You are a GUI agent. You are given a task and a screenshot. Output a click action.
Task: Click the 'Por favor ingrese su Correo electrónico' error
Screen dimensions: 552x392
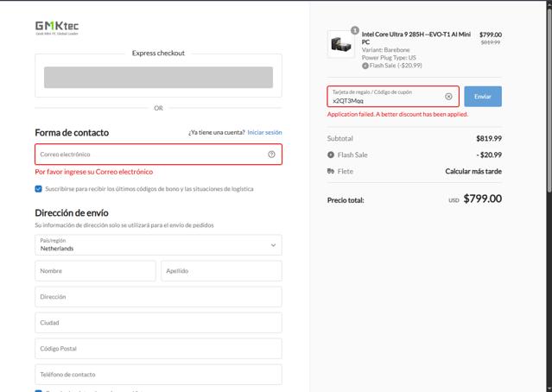(93, 172)
